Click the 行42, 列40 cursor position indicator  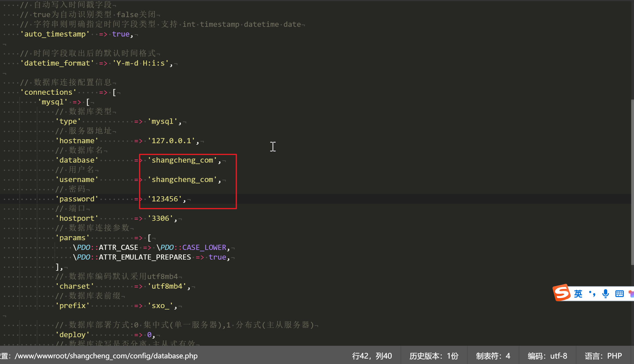pyautogui.click(x=372, y=356)
